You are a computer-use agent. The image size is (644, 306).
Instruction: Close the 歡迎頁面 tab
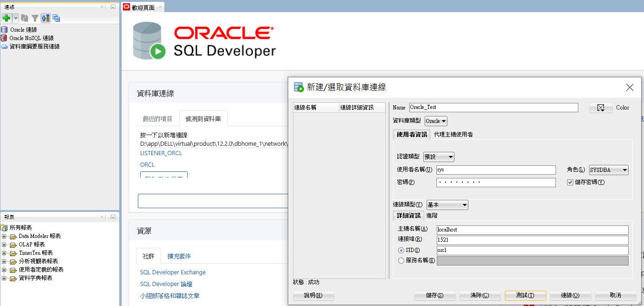coord(160,7)
